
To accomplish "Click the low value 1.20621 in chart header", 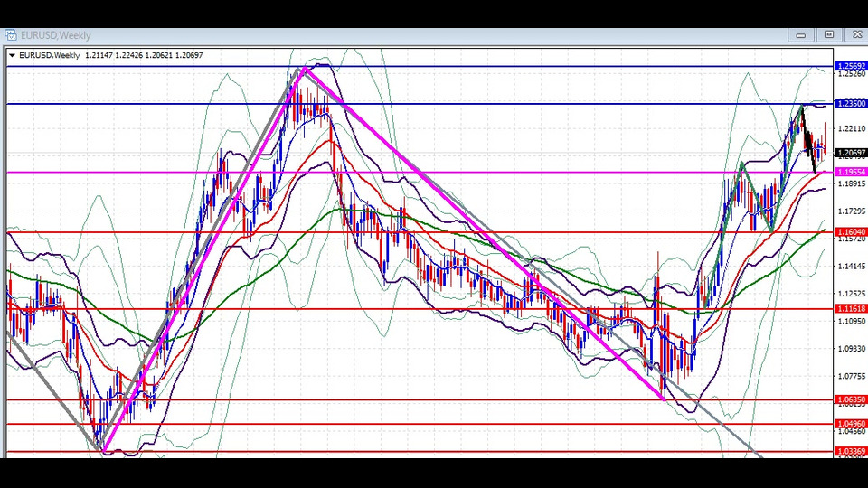I will (159, 55).
